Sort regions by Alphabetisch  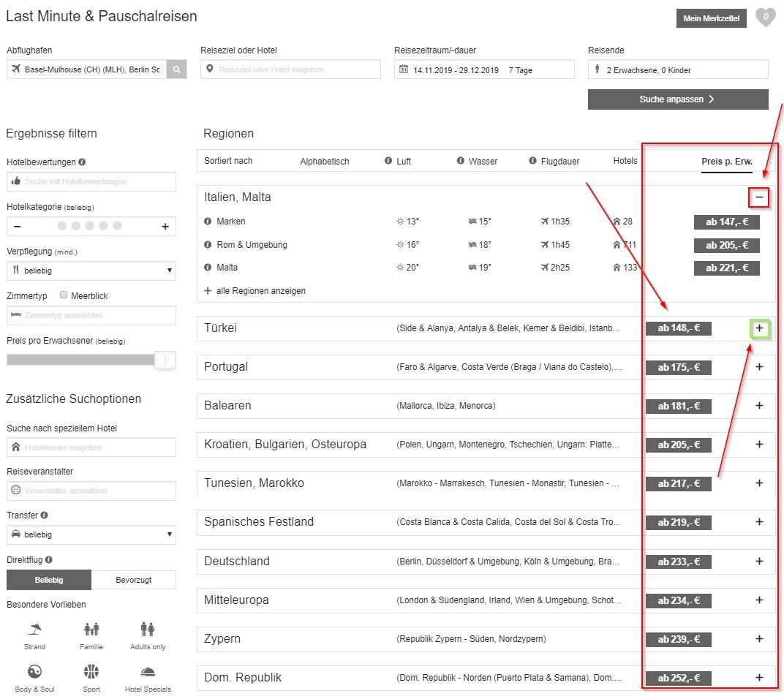(325, 162)
